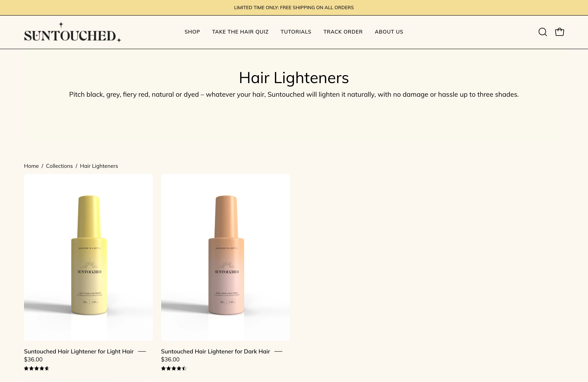Click the free shipping announcement banner

[x=294, y=7]
